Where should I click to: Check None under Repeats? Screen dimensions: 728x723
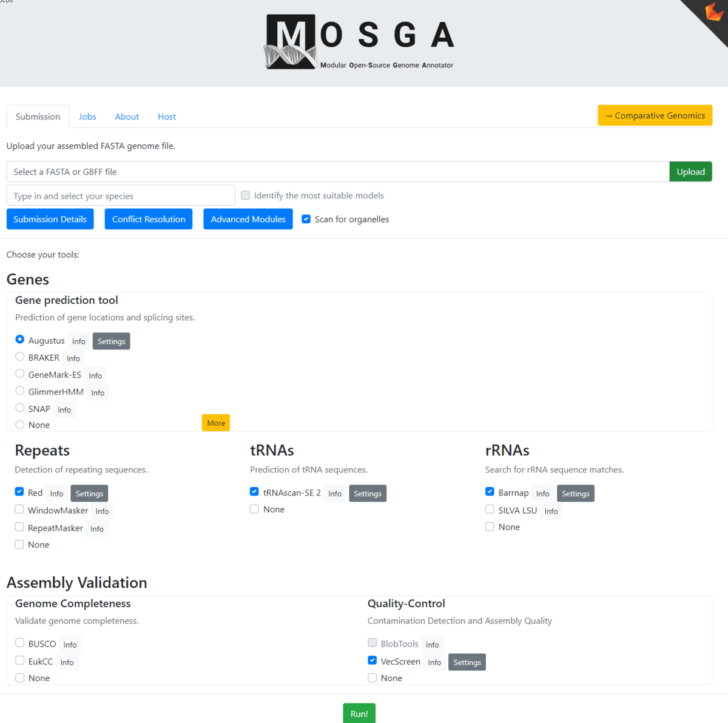click(x=19, y=545)
